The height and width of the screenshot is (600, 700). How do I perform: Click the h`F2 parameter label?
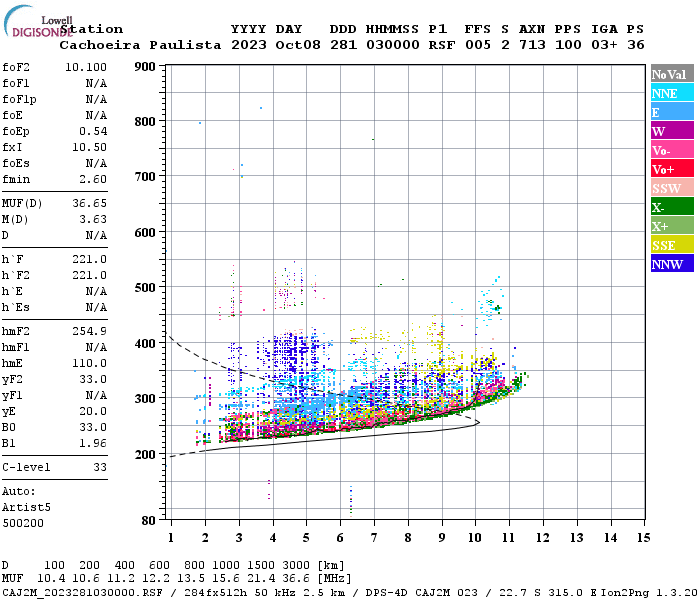(x=16, y=275)
